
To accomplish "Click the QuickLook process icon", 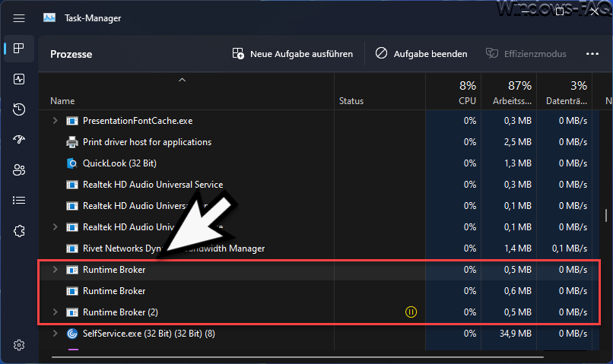I will point(72,163).
